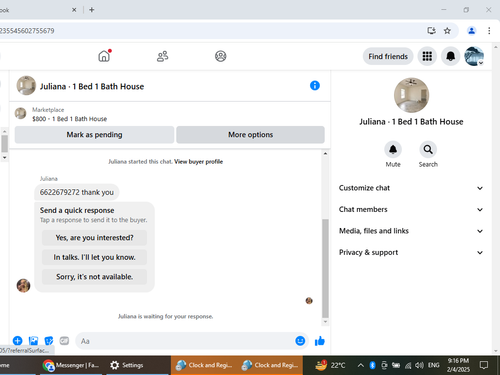This screenshot has height=375, width=500.
Task: Click Juliana's avatar in chat header
Action: coord(26,86)
